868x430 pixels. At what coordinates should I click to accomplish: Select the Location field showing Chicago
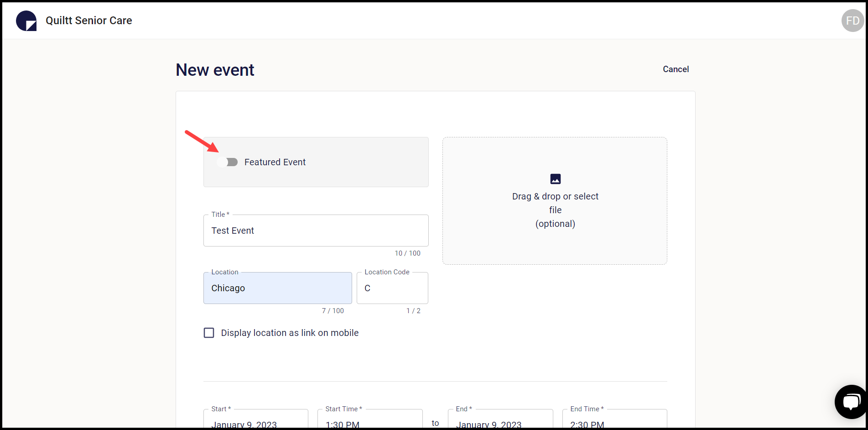tap(277, 288)
